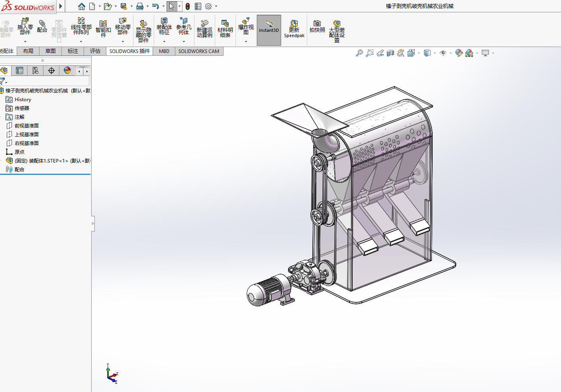
Task: Click the 配合 (Mate) paperclip tool
Action: (x=42, y=26)
